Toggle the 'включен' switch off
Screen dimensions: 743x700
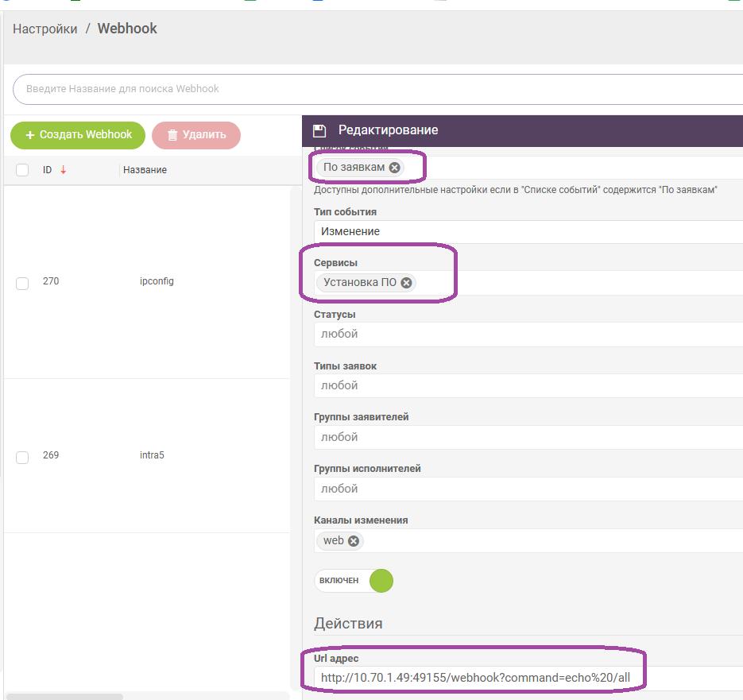(x=381, y=581)
